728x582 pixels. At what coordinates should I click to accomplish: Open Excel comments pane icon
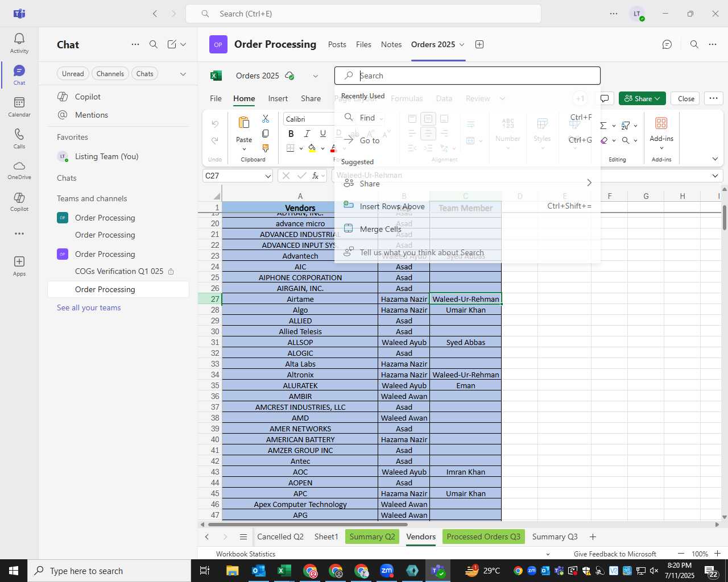[x=605, y=98]
